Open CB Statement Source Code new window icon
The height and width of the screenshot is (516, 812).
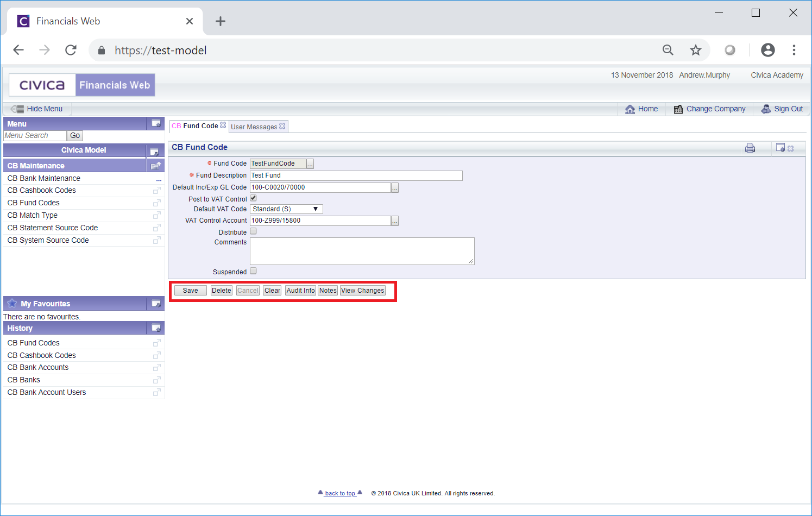[156, 228]
